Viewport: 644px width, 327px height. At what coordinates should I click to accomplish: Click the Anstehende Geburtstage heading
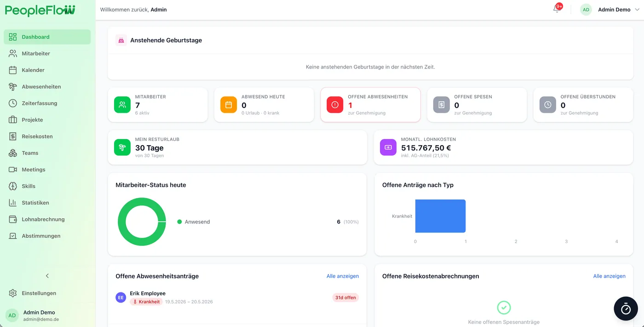[166, 40]
